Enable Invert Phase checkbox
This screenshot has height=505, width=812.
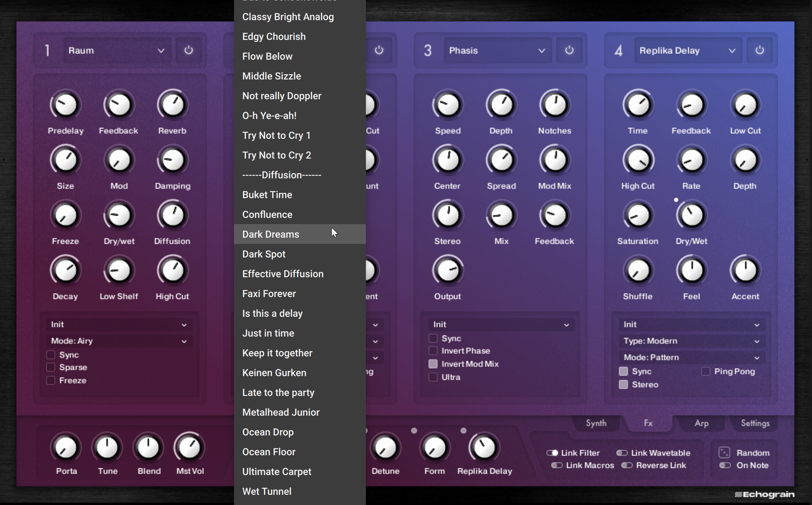(433, 351)
